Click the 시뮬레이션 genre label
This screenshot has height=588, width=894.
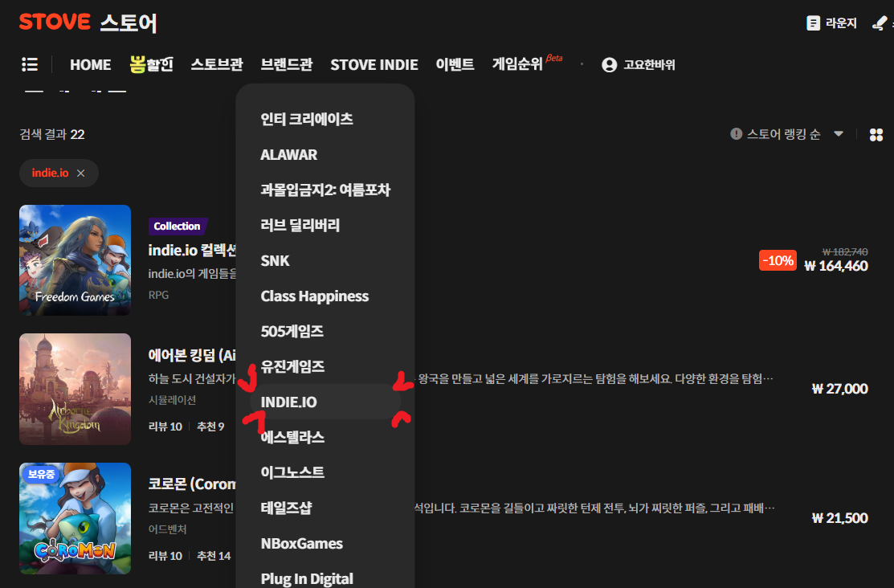pos(172,400)
